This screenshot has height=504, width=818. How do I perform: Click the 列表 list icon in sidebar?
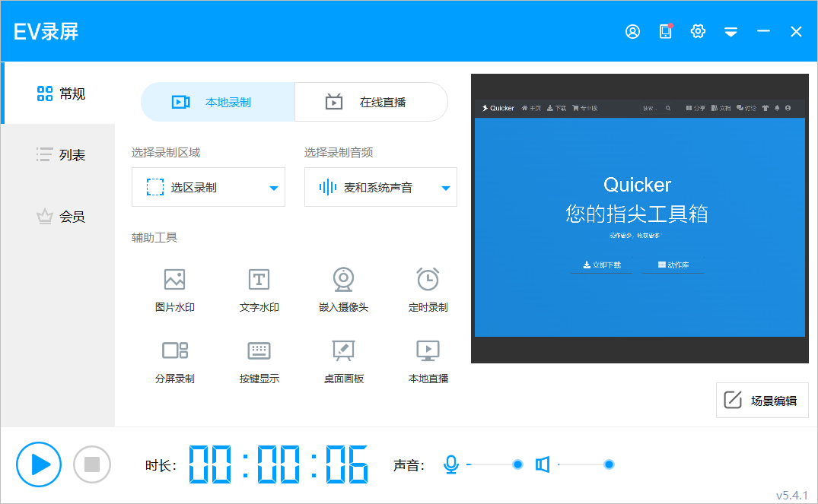point(44,155)
